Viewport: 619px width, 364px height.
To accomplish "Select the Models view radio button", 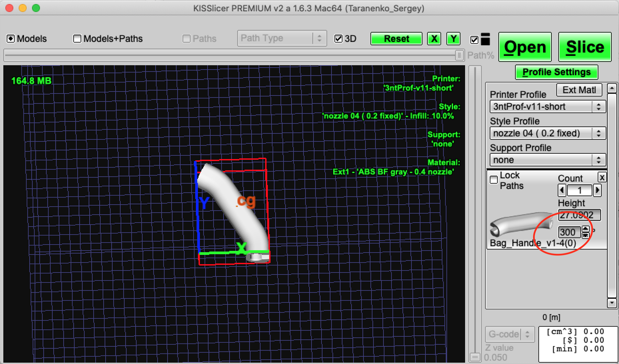I will pyautogui.click(x=11, y=39).
